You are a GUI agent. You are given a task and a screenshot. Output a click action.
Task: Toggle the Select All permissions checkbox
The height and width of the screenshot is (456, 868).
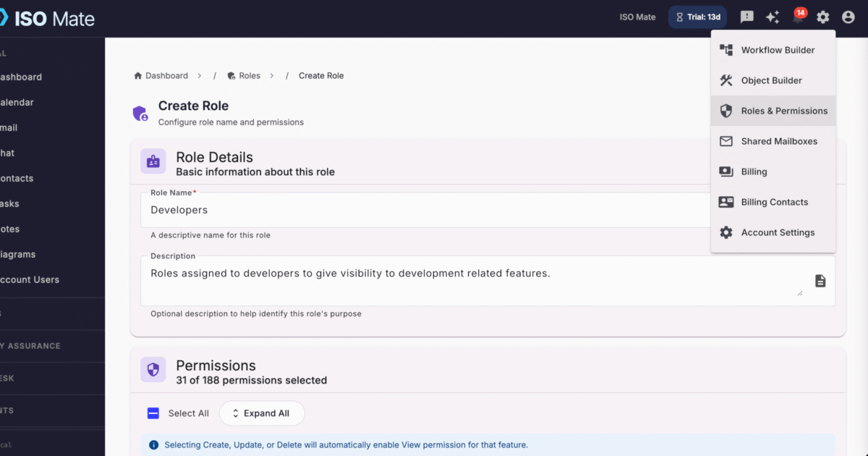click(x=153, y=413)
